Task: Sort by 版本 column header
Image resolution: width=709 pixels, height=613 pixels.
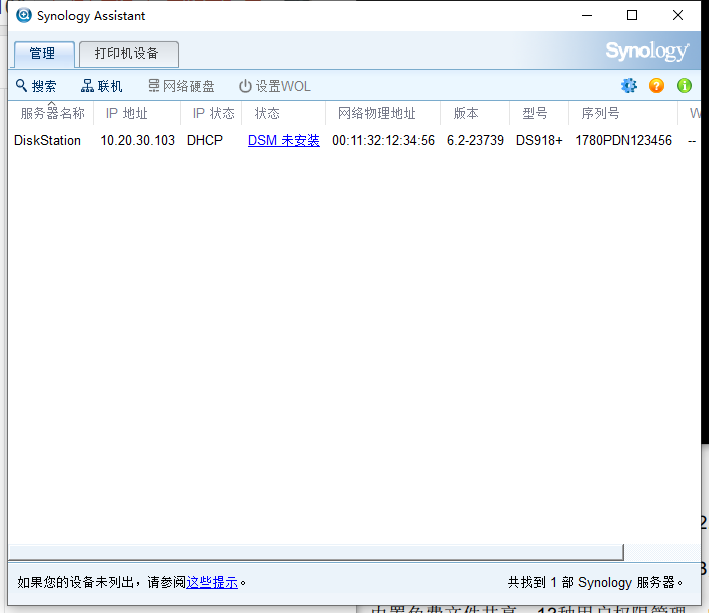Action: coord(475,113)
